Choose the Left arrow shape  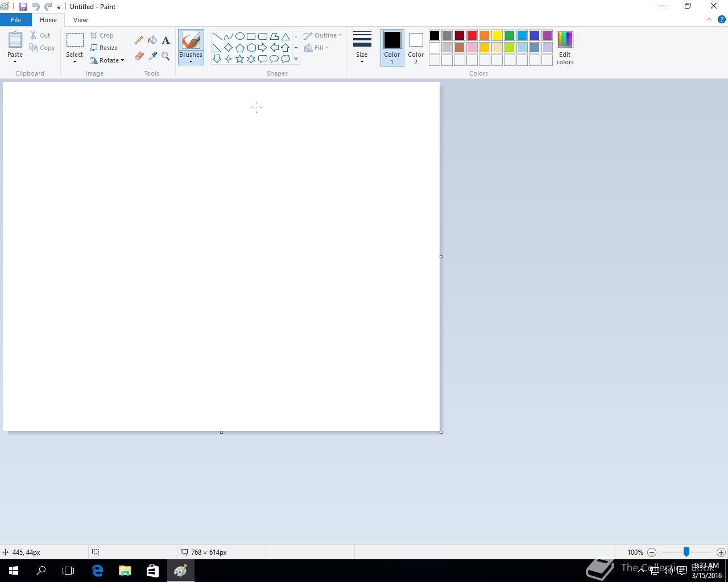(274, 48)
